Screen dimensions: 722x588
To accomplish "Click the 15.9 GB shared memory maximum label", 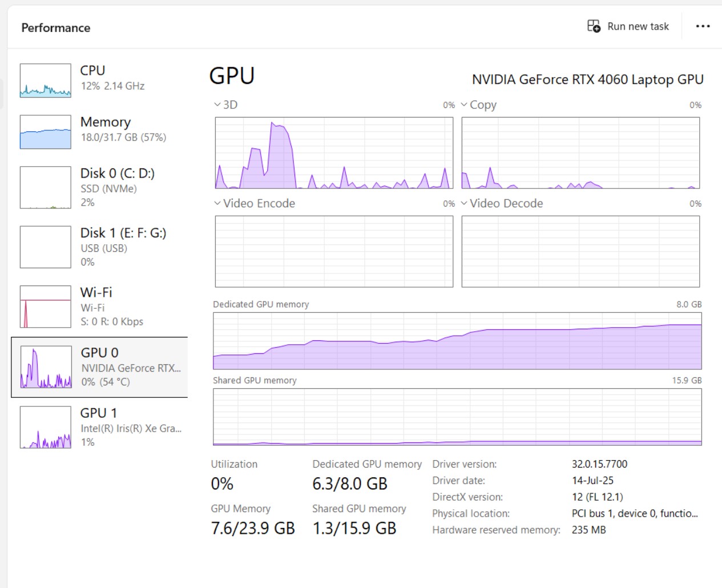I will pyautogui.click(x=687, y=380).
